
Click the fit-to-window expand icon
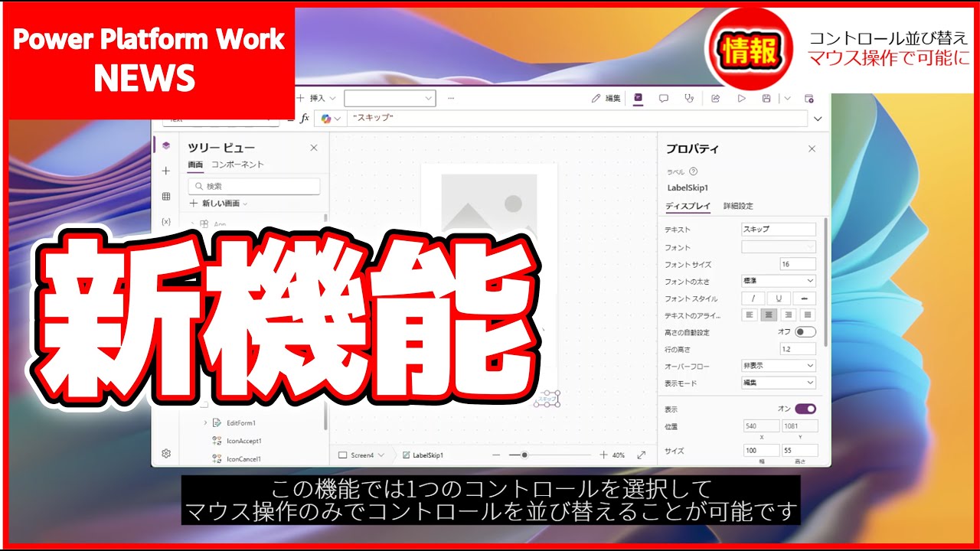(x=641, y=455)
